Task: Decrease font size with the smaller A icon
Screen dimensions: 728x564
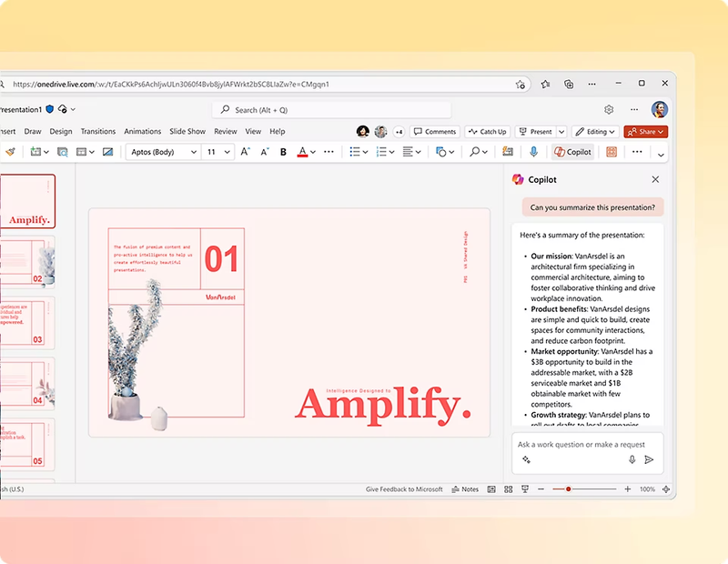Action: [x=265, y=152]
